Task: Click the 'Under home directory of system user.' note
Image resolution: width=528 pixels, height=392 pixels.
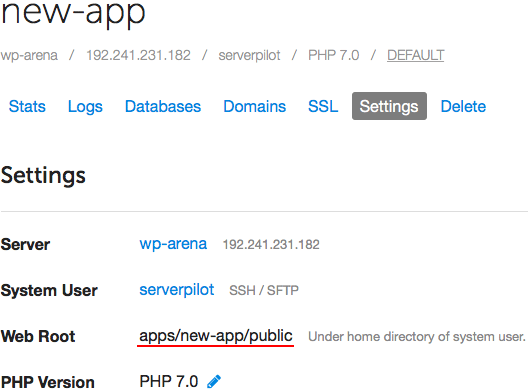Action: click(417, 337)
